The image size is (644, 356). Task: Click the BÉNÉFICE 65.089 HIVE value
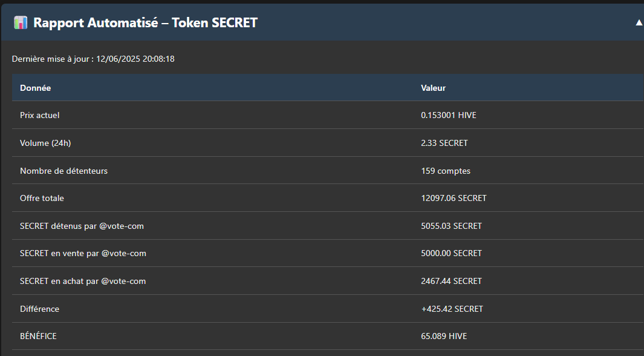pos(444,336)
